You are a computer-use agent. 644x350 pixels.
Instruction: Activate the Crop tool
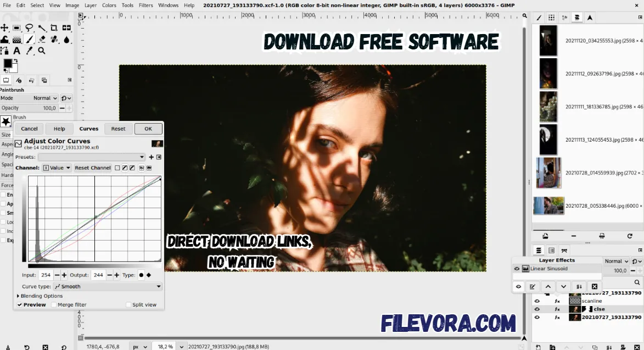point(54,27)
